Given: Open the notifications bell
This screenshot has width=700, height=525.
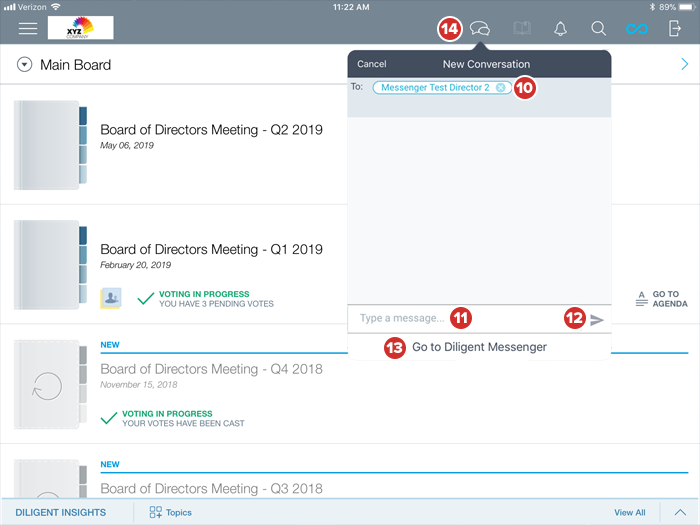Looking at the screenshot, I should (x=560, y=29).
